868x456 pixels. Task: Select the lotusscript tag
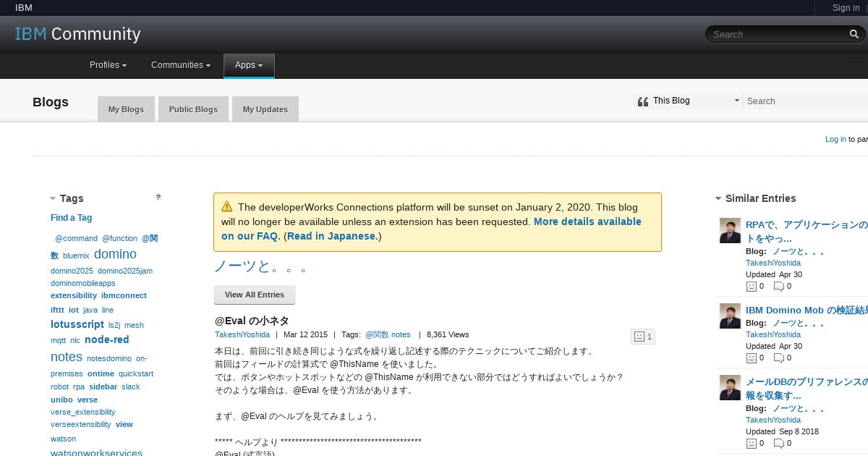pos(77,324)
